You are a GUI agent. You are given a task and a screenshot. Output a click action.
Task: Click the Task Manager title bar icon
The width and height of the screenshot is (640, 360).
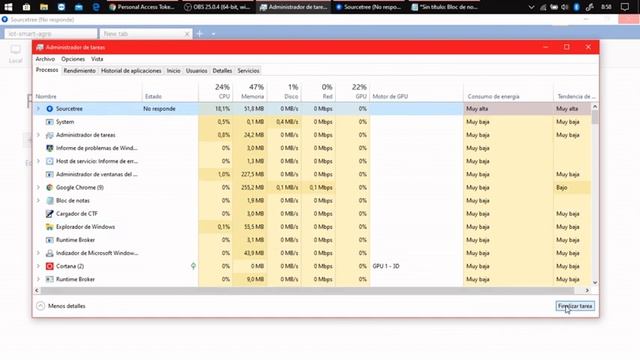[x=40, y=47]
